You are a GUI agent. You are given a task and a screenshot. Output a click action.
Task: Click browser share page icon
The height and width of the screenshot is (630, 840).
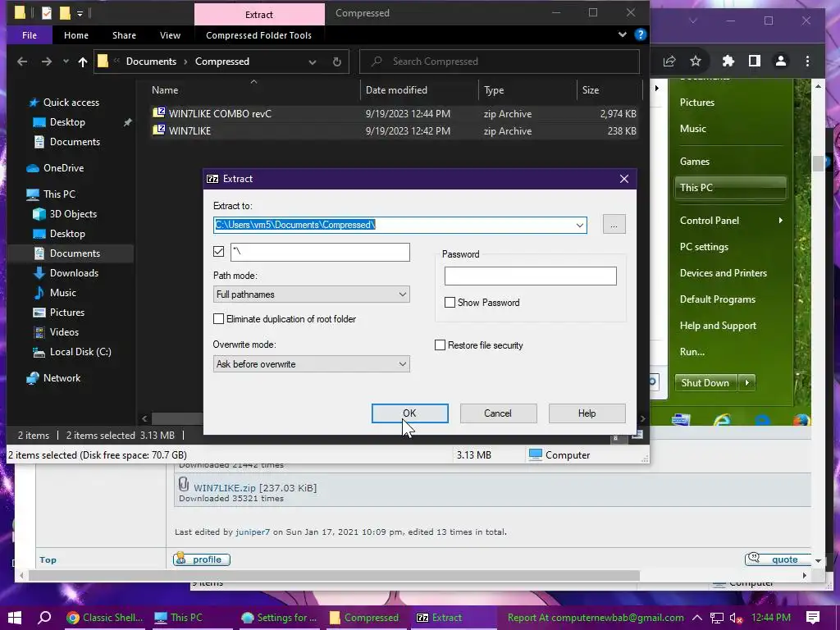pos(669,61)
